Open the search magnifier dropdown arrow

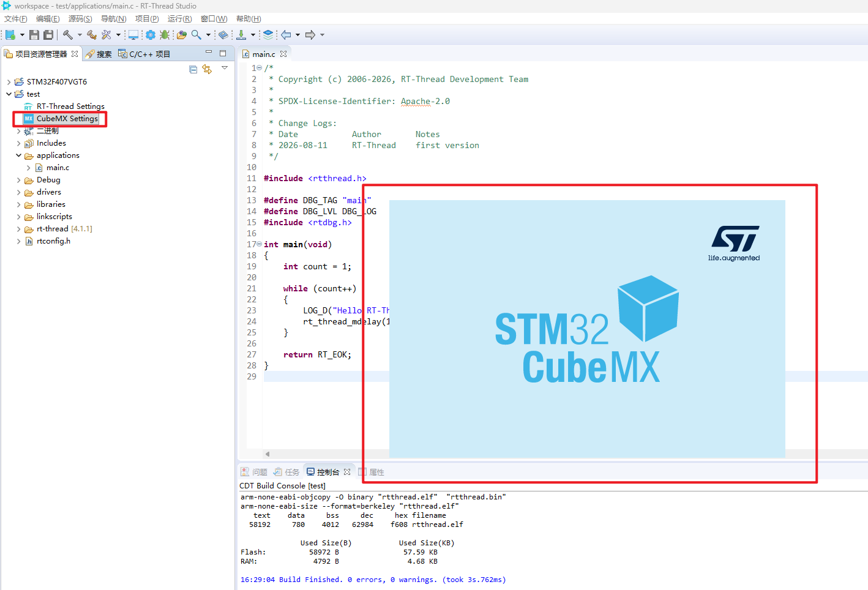tap(208, 35)
